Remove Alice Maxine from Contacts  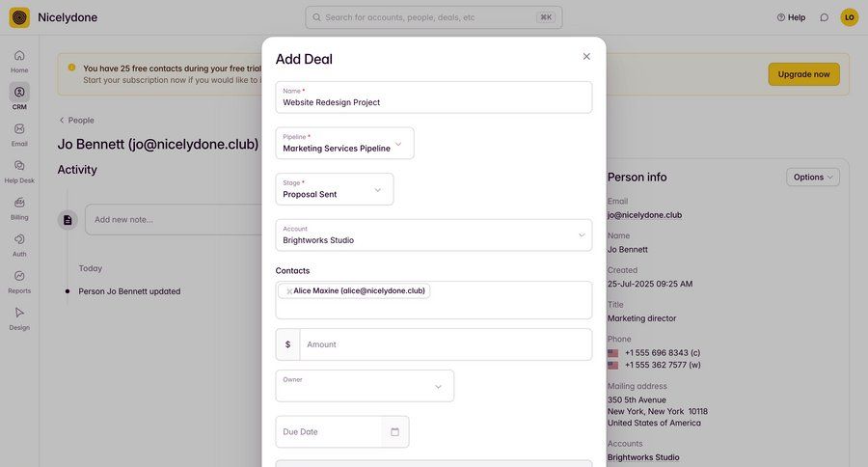289,291
